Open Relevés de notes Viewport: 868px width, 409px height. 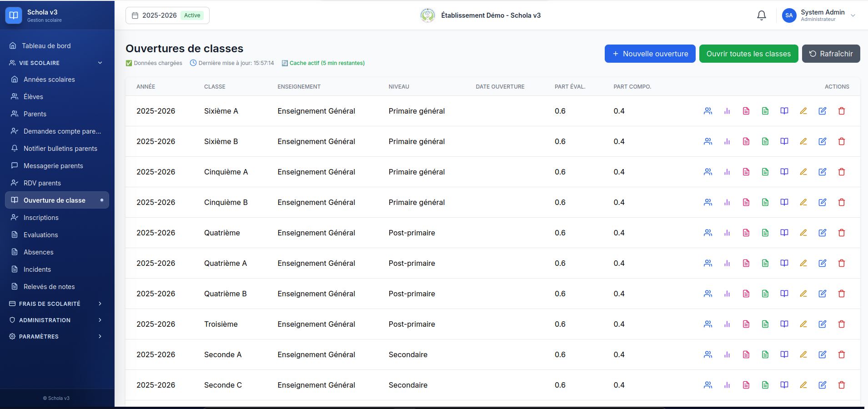point(57,287)
